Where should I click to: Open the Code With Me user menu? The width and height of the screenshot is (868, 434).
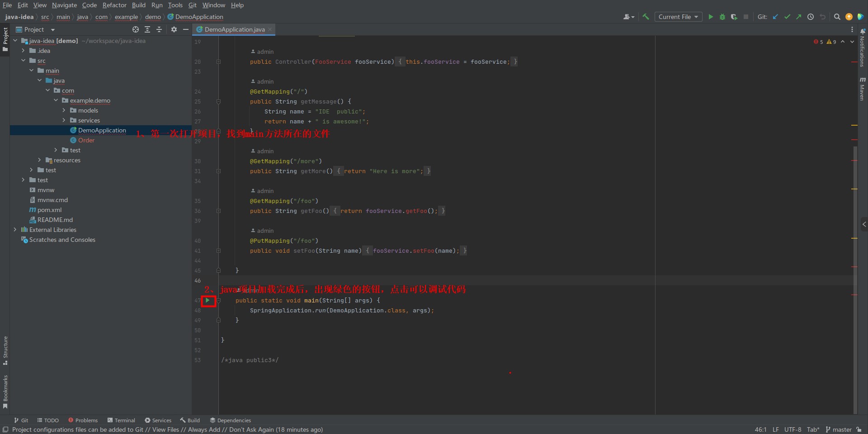629,17
